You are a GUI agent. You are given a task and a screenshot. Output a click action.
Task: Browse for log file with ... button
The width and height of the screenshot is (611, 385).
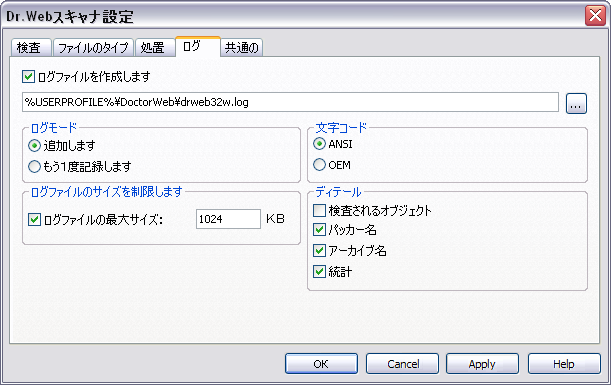(x=576, y=103)
